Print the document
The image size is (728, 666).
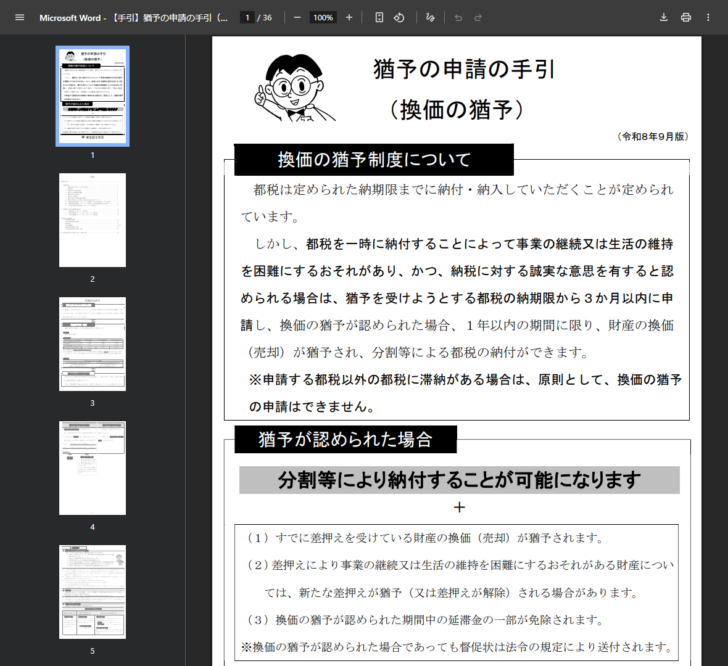tap(686, 18)
